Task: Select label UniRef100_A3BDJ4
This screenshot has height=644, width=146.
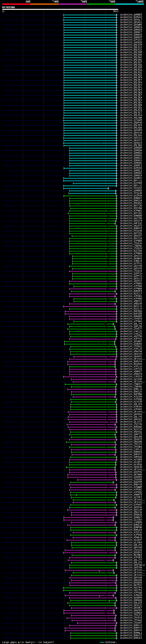Action: (x=131, y=261)
